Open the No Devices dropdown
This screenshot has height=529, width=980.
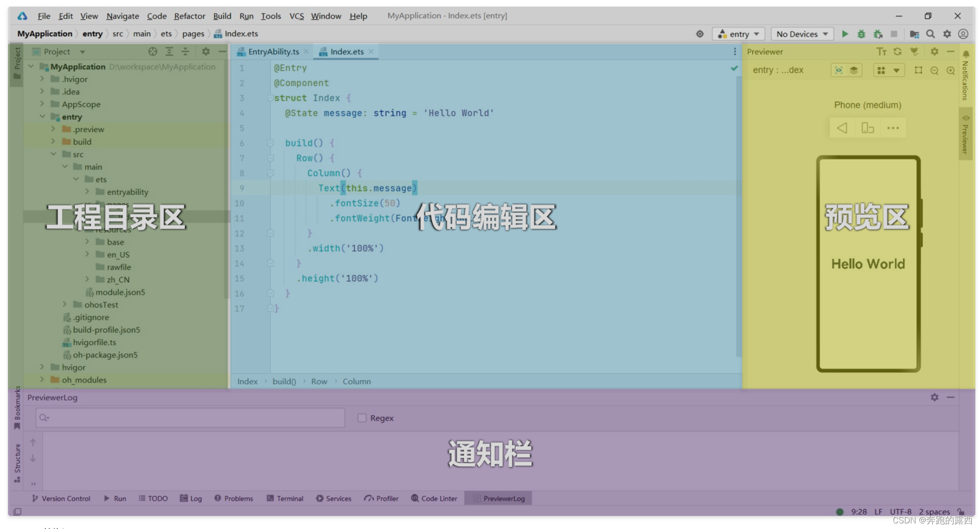[802, 34]
